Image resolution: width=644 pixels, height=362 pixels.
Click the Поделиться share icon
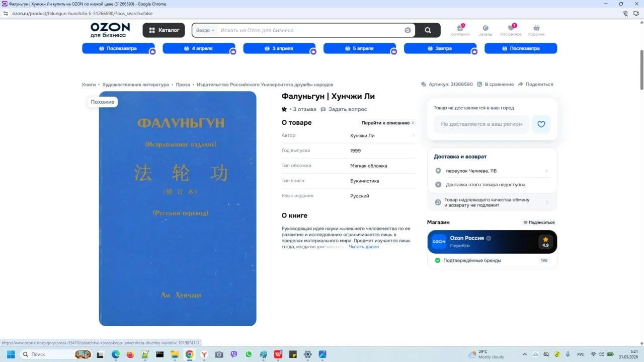(x=521, y=84)
